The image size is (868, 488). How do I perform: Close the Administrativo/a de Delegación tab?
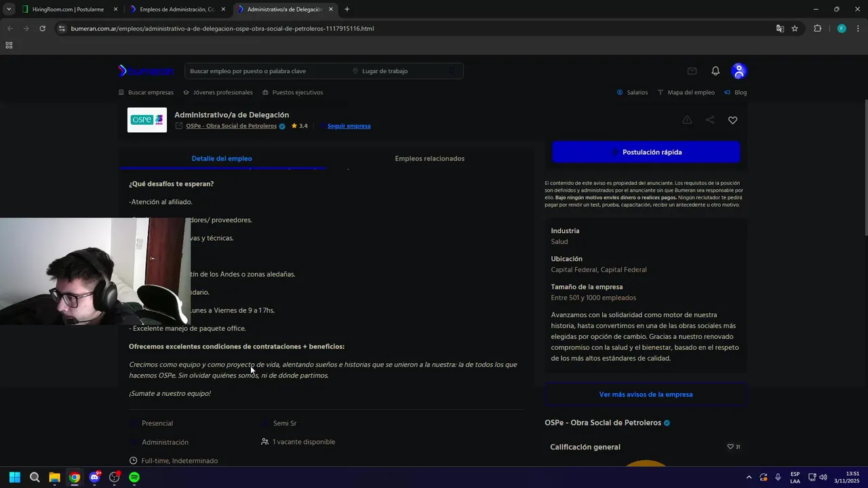(331, 9)
